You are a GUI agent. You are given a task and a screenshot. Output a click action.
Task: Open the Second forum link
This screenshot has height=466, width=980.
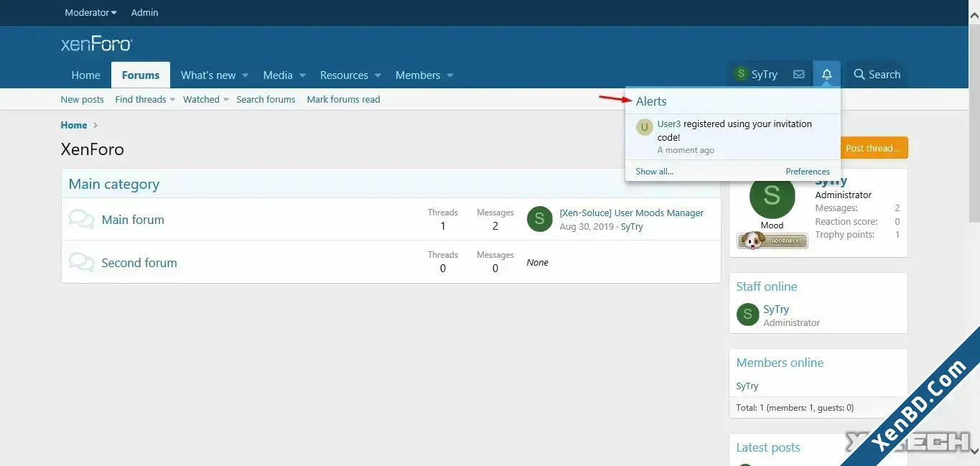tap(139, 263)
